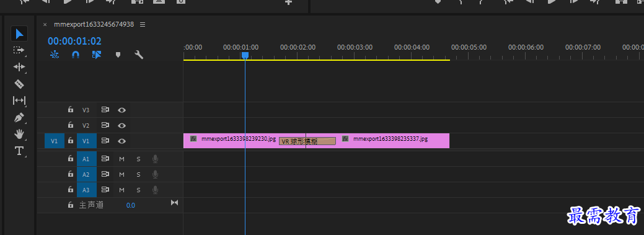Toggle sync lock on A2 track
The image size is (644, 235).
(x=105, y=174)
